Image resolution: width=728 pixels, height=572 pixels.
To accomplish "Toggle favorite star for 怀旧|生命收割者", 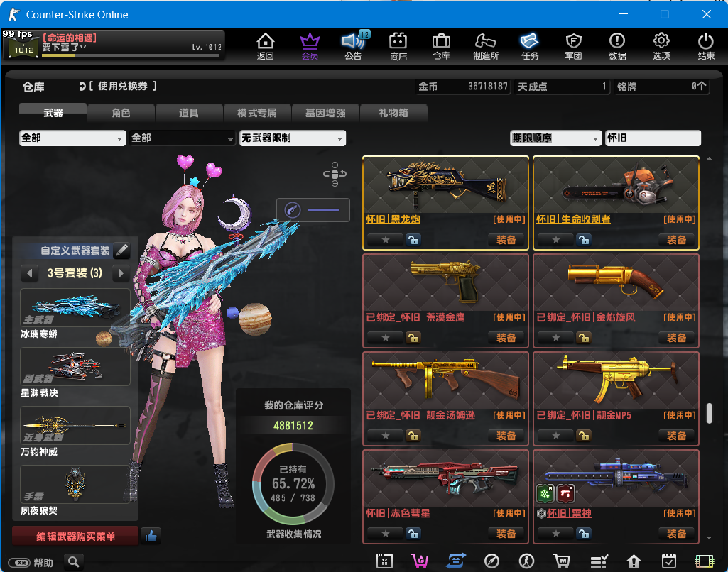I will [555, 240].
